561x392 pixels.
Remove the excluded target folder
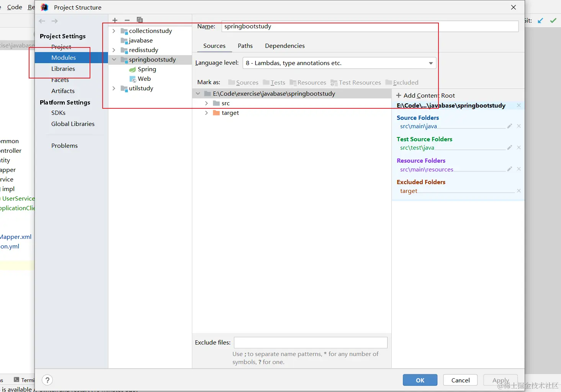[x=519, y=191]
